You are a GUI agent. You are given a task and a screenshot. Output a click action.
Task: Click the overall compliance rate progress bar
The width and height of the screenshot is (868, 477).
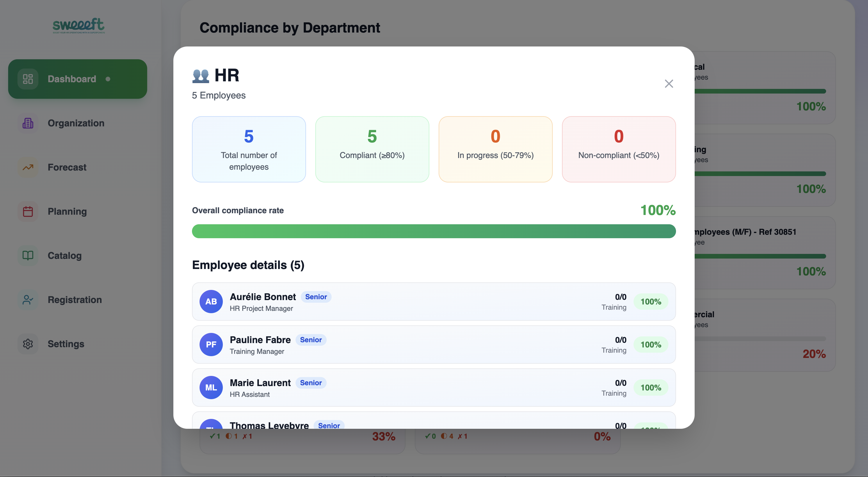pos(433,231)
